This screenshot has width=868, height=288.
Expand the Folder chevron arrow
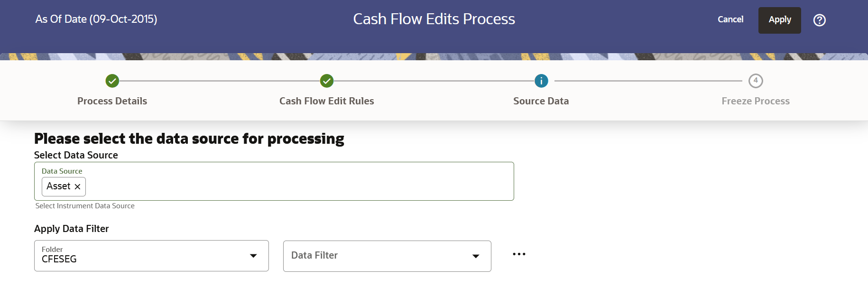pyautogui.click(x=254, y=256)
